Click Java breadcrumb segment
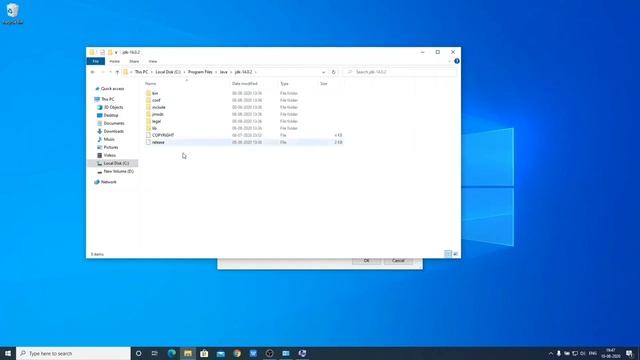 coord(224,72)
